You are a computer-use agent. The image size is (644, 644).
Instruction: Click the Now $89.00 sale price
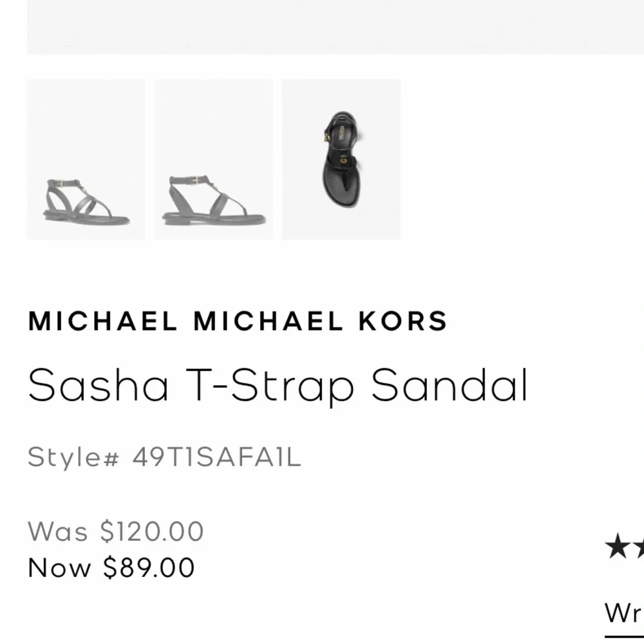[x=111, y=568]
